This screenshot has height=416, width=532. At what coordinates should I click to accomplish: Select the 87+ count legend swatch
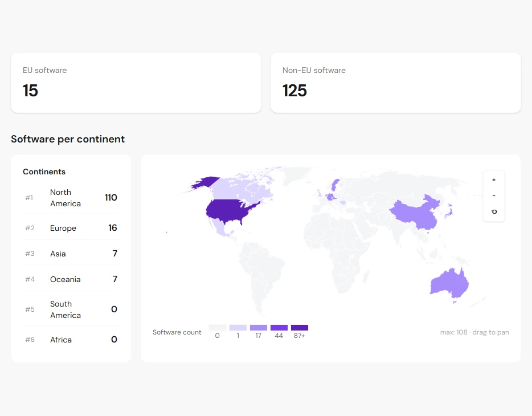pos(300,328)
